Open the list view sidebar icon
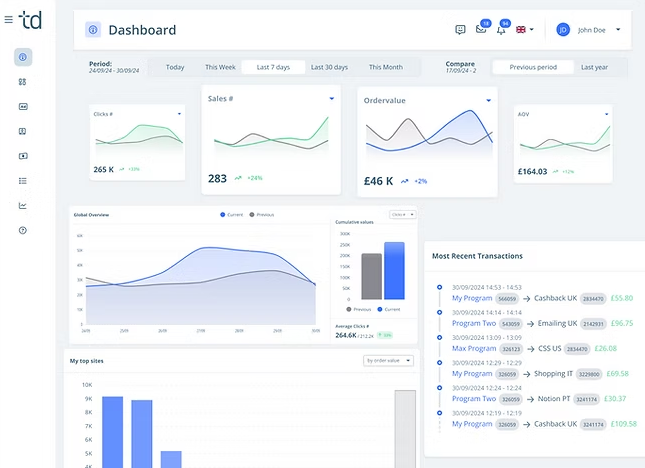 coord(23,181)
